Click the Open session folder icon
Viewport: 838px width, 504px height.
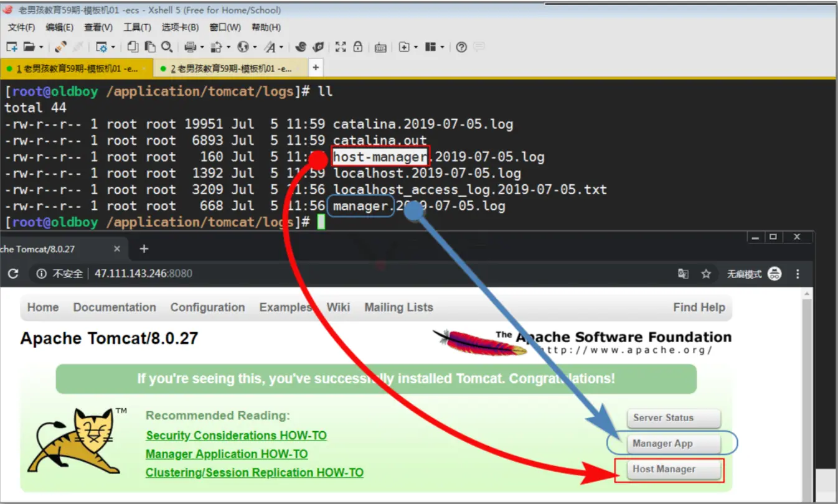pos(29,47)
